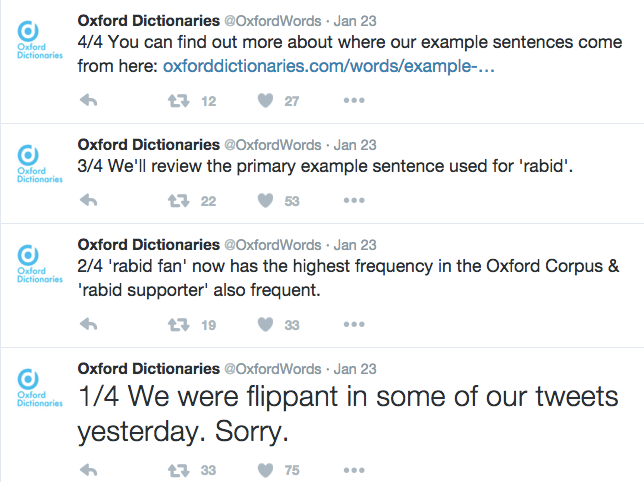Open more options on the 3/4 tweet
This screenshot has width=644, height=482.
coord(354,200)
